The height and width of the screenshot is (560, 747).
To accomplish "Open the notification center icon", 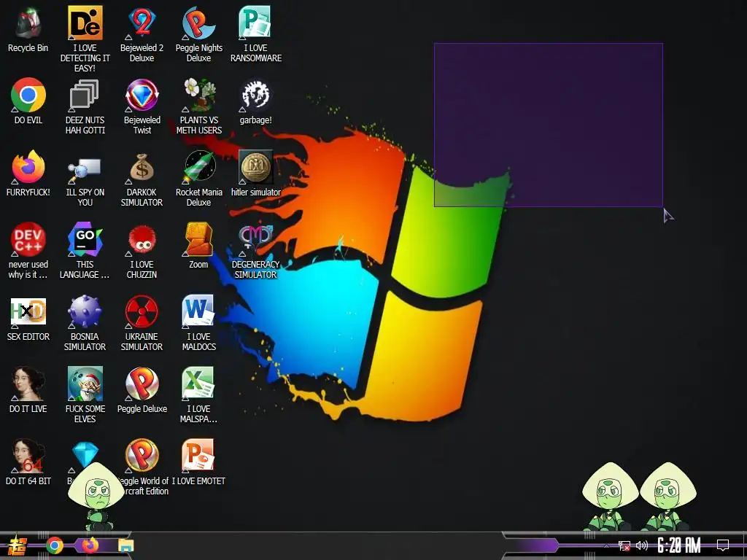I will click(723, 545).
